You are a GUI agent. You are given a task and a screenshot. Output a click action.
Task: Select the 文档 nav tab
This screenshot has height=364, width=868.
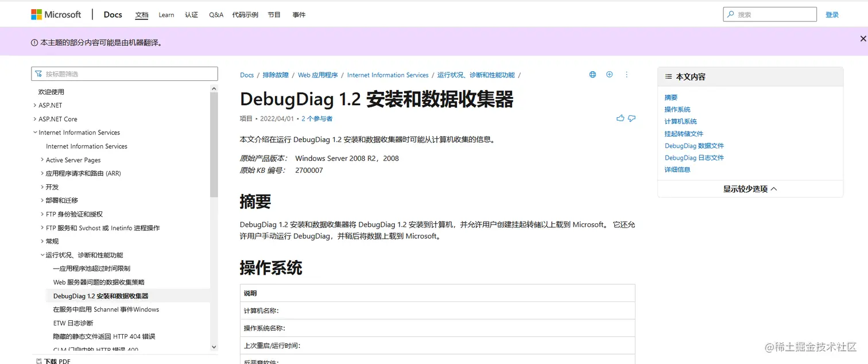coord(142,15)
